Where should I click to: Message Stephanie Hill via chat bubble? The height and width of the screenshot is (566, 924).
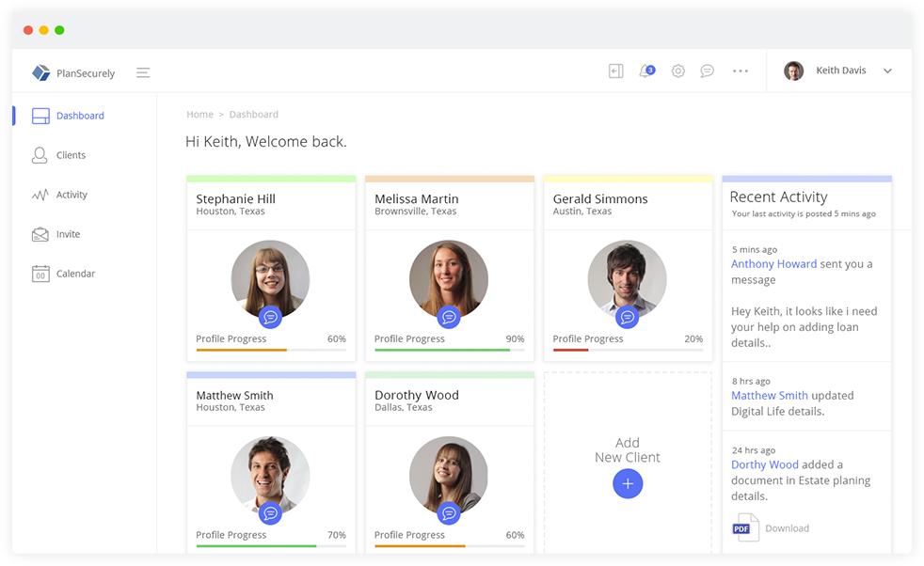(x=270, y=317)
